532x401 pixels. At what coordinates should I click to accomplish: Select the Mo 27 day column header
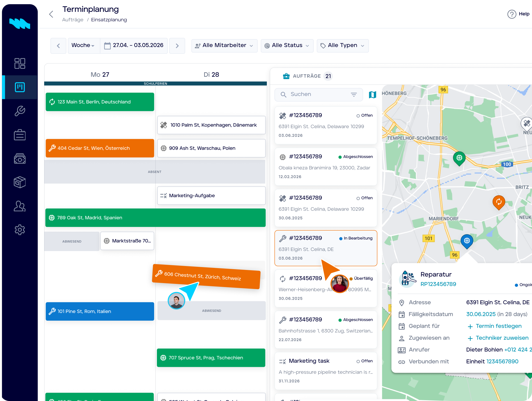tap(100, 75)
